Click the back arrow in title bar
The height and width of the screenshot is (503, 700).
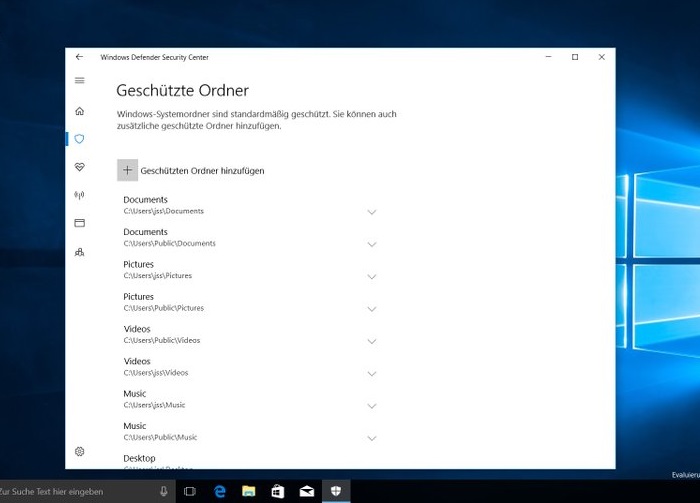79,57
